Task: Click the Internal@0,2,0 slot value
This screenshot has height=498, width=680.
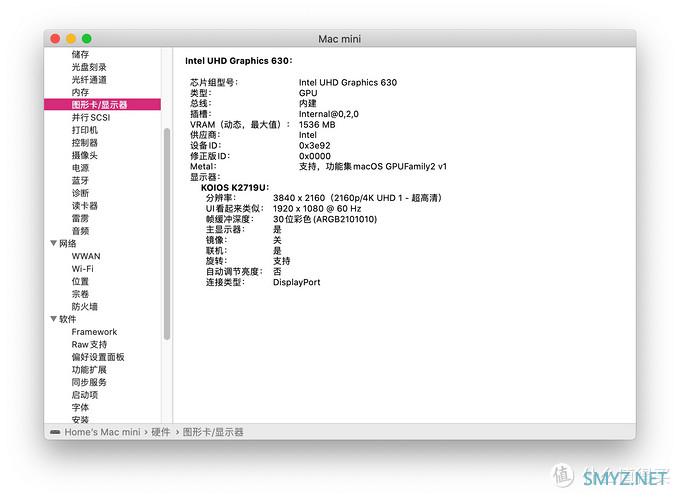Action: coord(329,114)
